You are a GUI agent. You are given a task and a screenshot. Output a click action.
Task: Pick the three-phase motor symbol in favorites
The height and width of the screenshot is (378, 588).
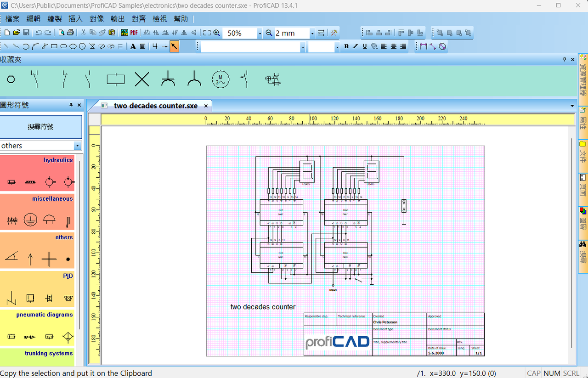[220, 79]
